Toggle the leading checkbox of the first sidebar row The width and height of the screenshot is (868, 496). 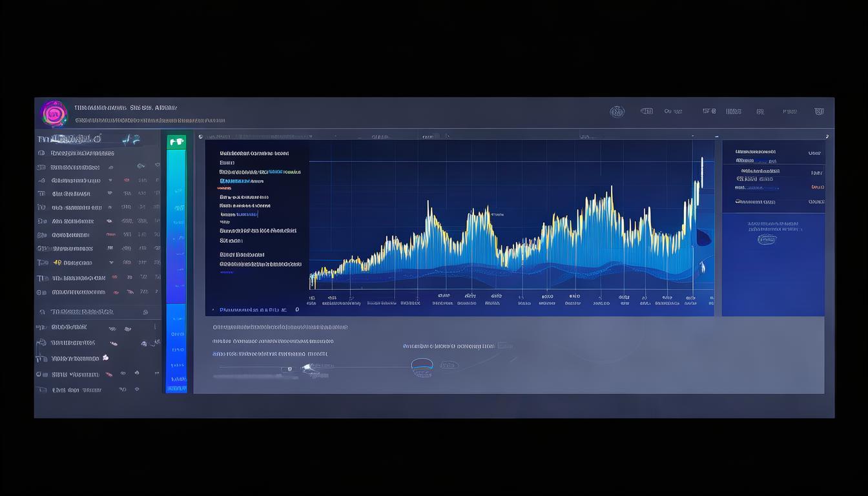click(41, 154)
